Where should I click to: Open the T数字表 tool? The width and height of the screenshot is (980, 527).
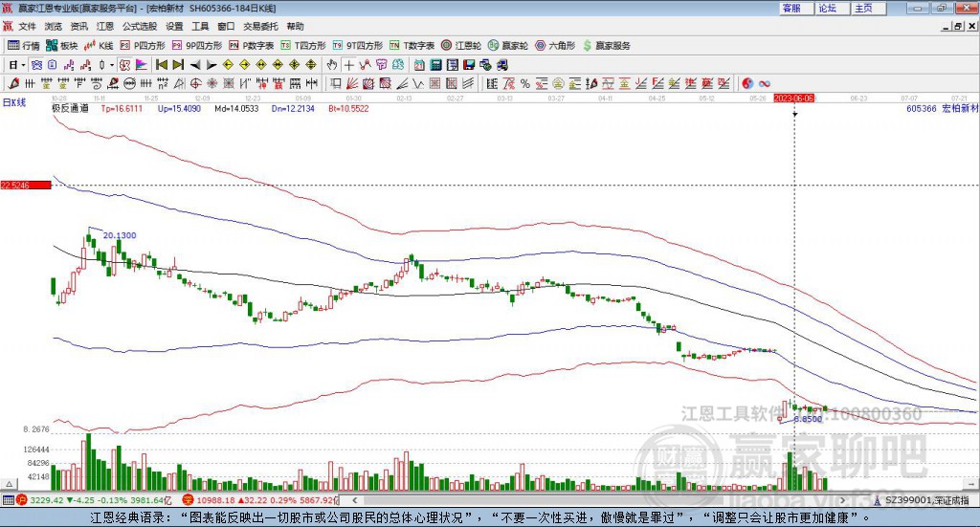pos(412,46)
